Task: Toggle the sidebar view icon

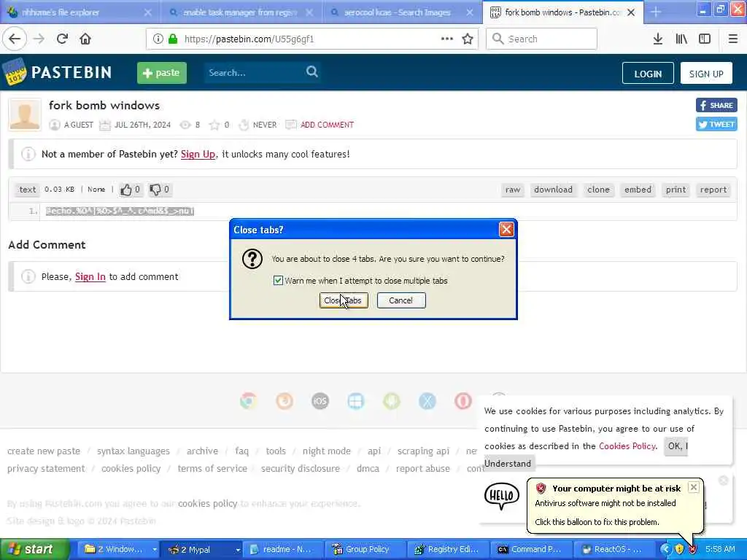Action: coord(705,39)
